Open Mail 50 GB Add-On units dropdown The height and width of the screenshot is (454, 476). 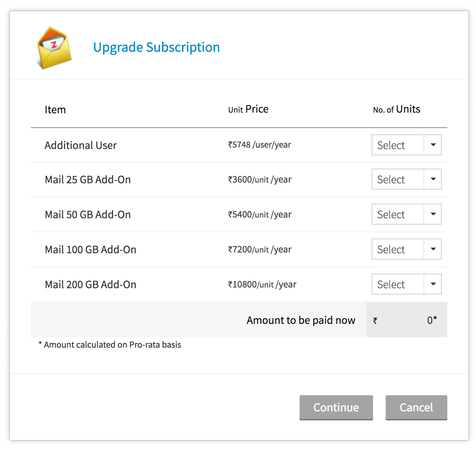pos(406,214)
